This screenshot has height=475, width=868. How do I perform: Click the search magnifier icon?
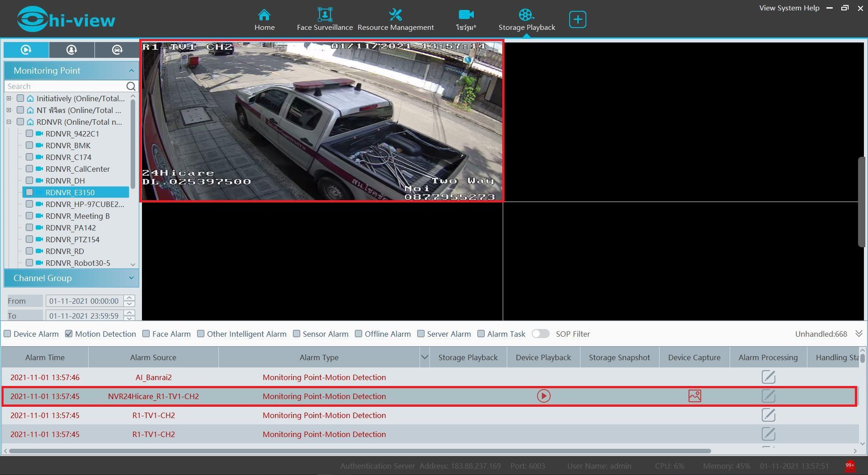point(131,86)
